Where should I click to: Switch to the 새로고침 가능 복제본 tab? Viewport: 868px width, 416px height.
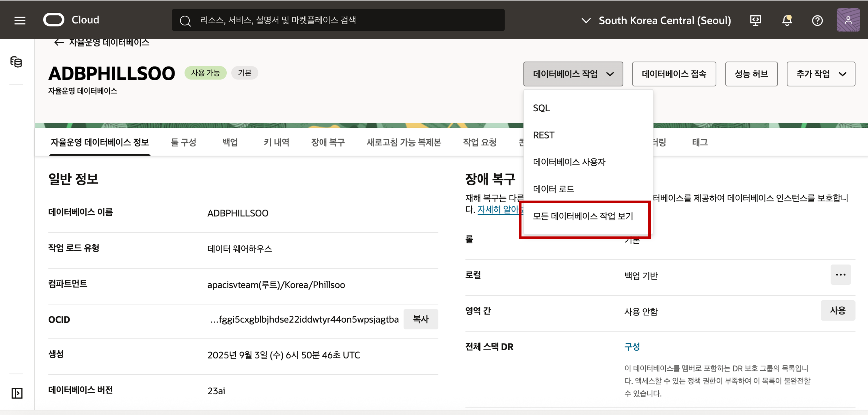pyautogui.click(x=404, y=143)
